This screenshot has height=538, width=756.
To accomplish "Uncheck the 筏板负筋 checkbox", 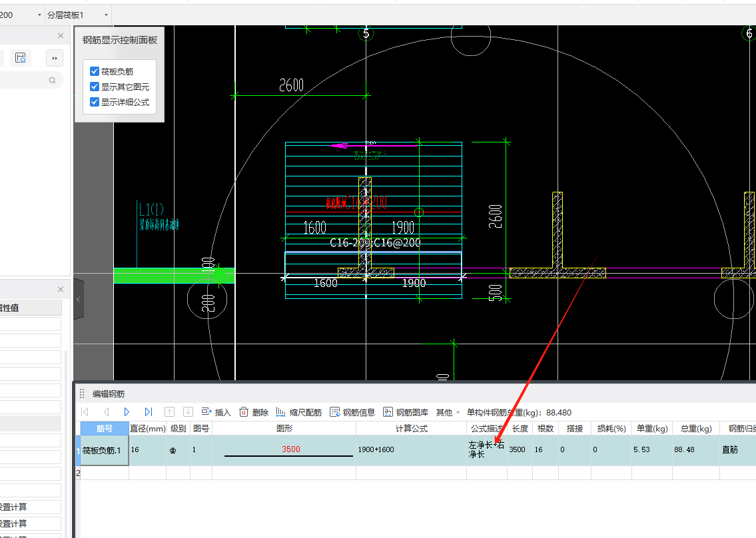I will (x=95, y=71).
